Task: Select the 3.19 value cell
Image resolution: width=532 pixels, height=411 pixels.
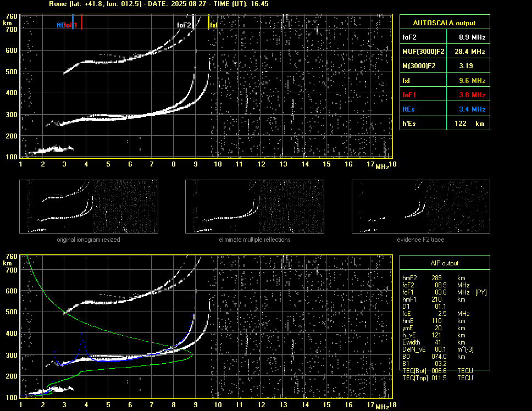Action: (x=469, y=65)
